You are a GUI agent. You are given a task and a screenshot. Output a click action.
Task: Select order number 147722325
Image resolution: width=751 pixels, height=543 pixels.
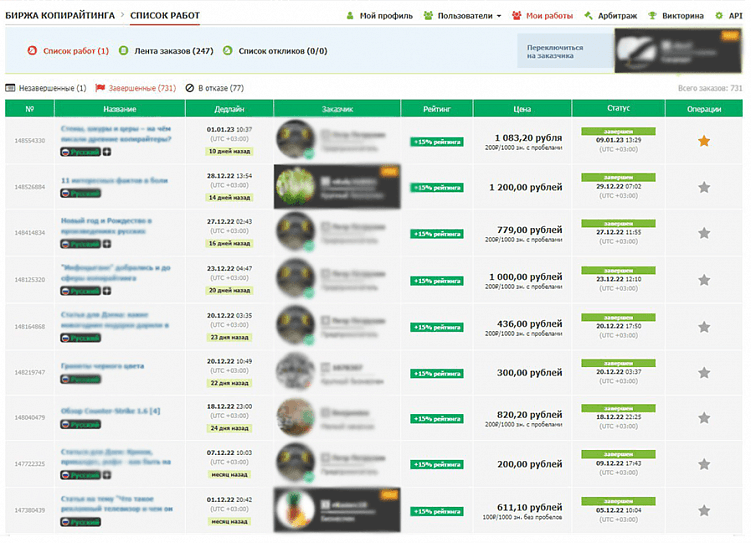point(30,464)
